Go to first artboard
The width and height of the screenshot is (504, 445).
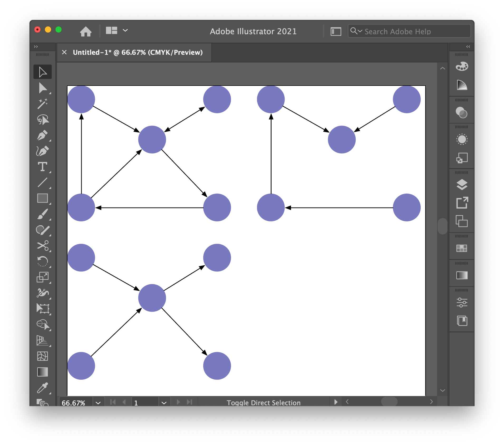tap(113, 402)
